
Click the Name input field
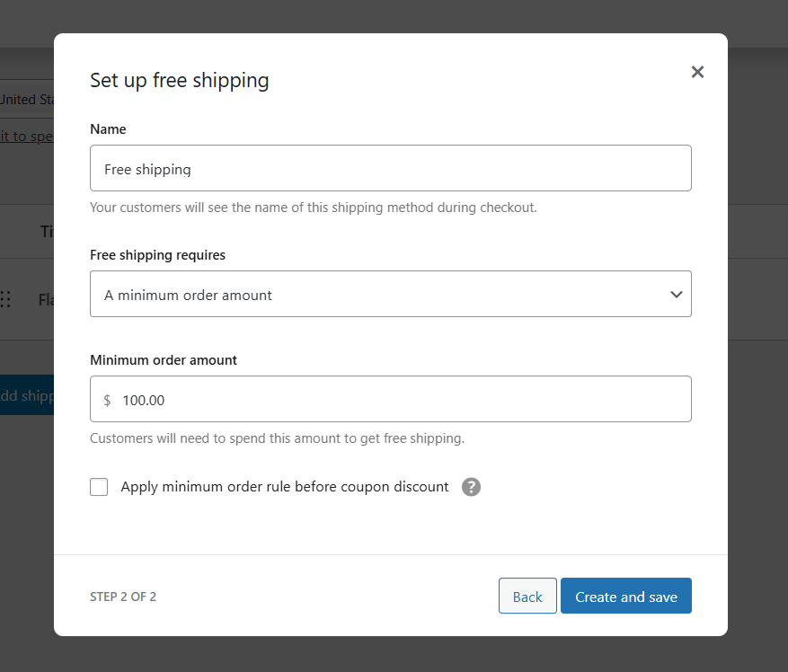click(x=391, y=168)
